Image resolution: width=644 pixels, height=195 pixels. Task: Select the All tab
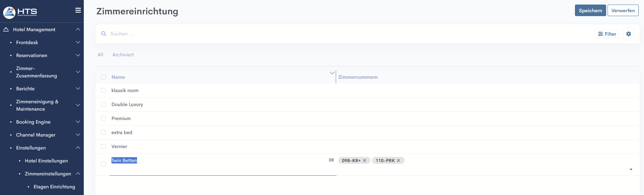click(x=100, y=55)
